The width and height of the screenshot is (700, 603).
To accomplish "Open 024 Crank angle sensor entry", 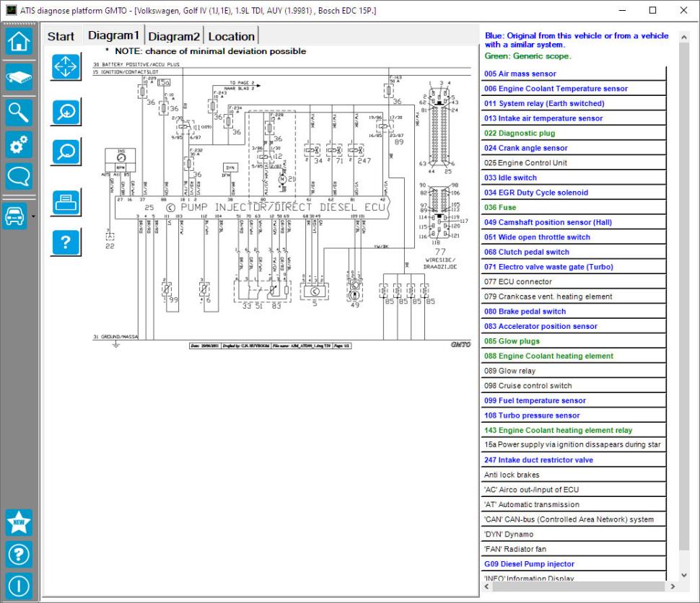I will (573, 148).
